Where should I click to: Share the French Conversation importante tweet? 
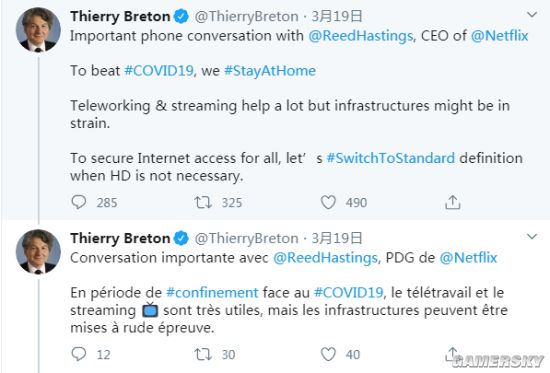point(452,354)
